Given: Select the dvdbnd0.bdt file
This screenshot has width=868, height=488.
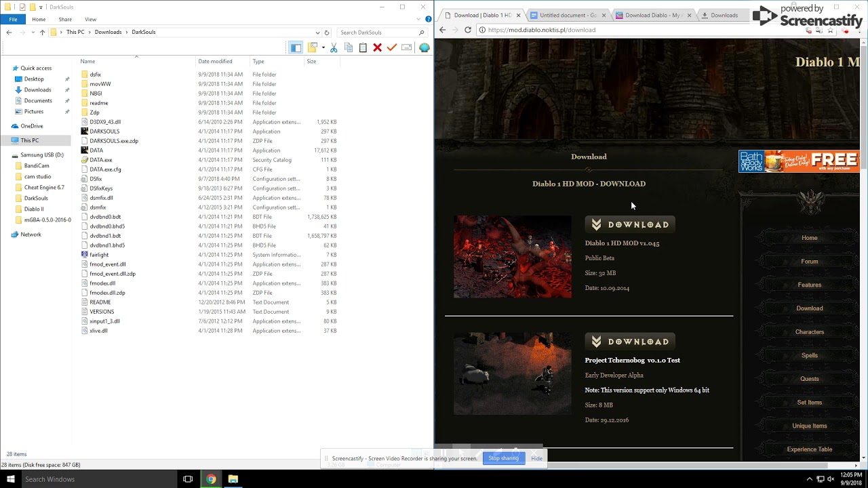Looking at the screenshot, I should pos(105,217).
